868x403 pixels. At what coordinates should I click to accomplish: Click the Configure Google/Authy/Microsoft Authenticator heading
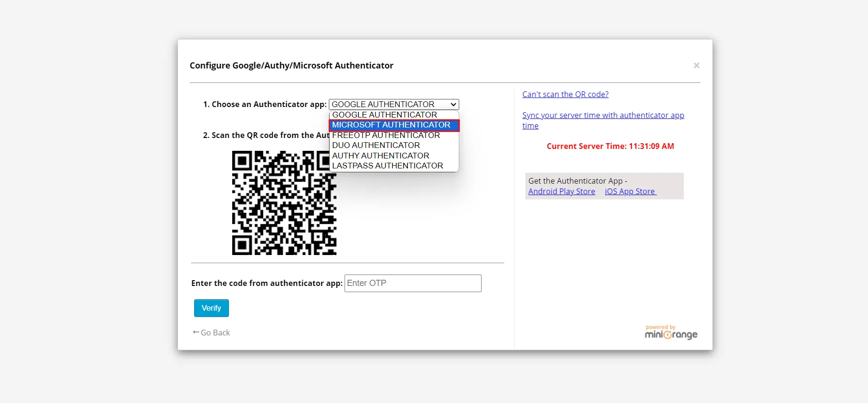pyautogui.click(x=291, y=66)
